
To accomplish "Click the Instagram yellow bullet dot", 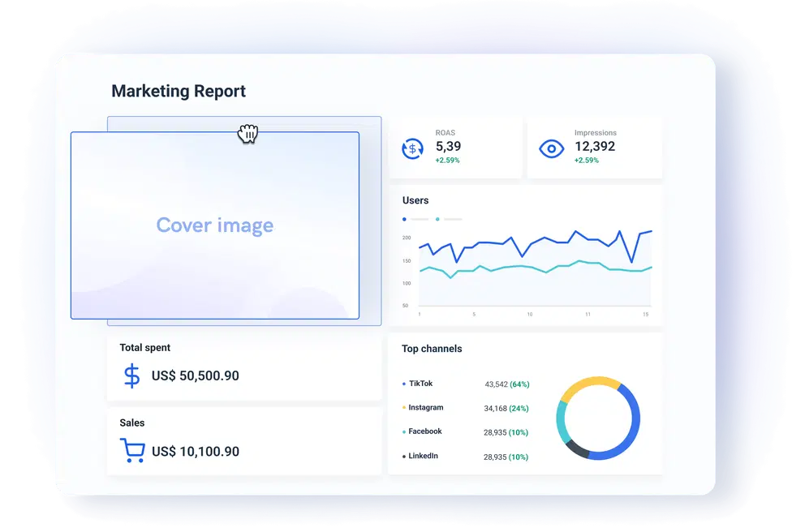I will 404,408.
